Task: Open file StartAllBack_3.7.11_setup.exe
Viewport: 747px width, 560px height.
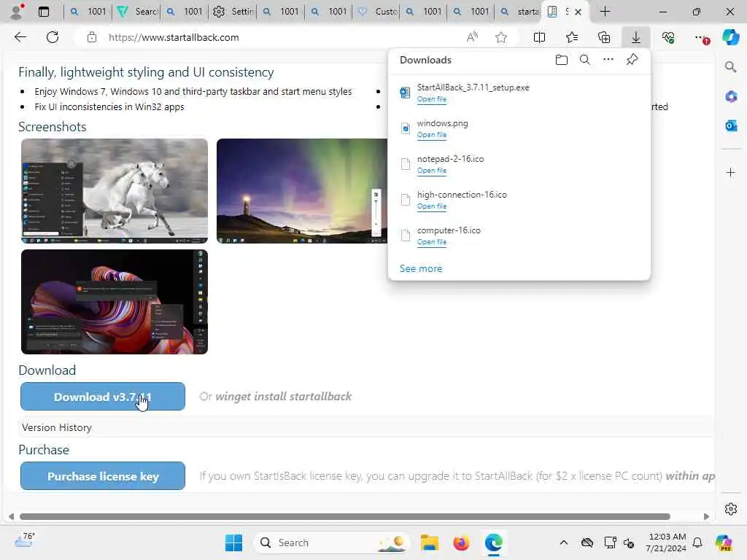Action: [432, 99]
